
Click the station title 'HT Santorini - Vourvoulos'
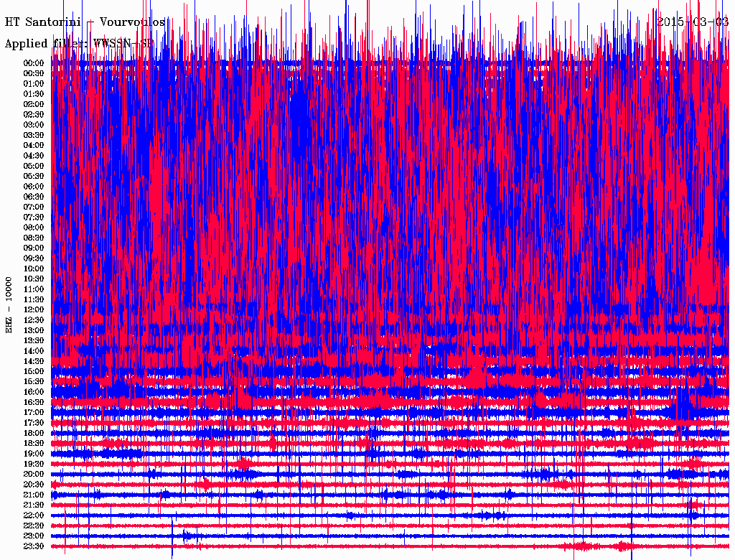(x=85, y=22)
